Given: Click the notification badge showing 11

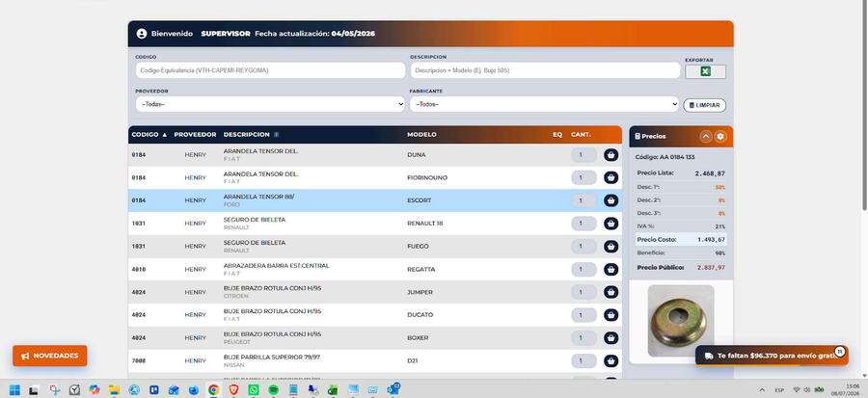Looking at the screenshot, I should (x=840, y=351).
